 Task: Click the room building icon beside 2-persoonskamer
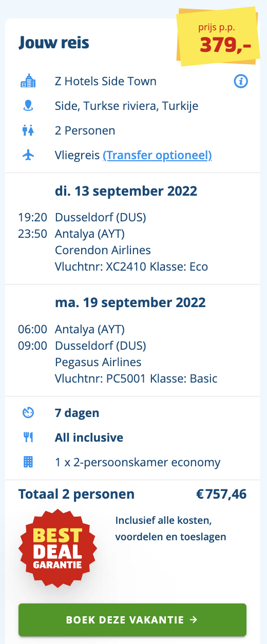click(x=28, y=462)
